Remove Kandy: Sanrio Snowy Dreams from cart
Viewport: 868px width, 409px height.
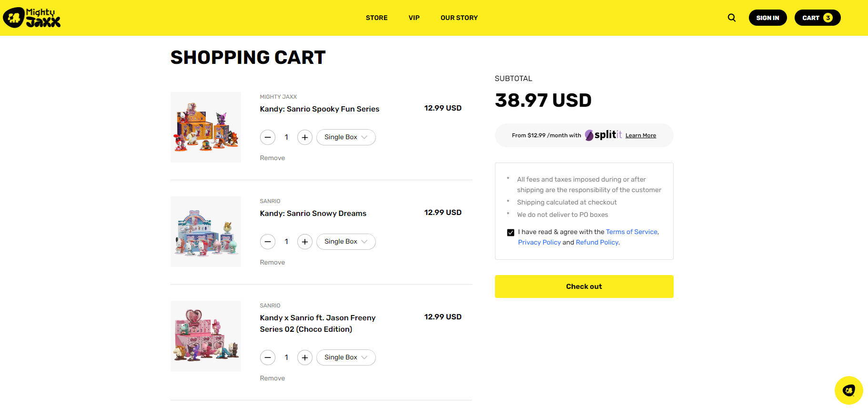coord(272,263)
